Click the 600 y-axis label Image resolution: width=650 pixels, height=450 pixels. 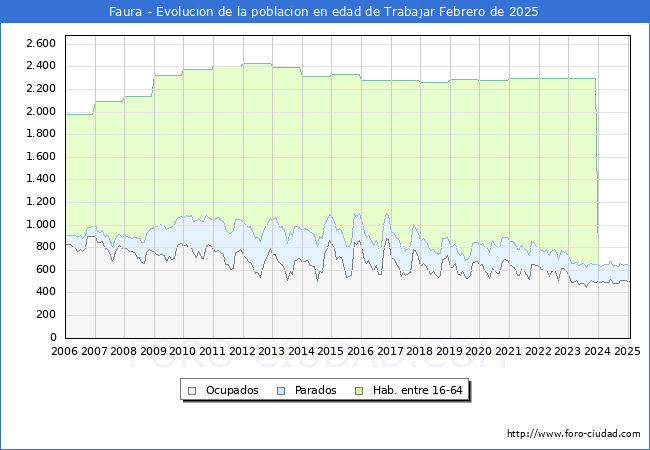point(46,270)
